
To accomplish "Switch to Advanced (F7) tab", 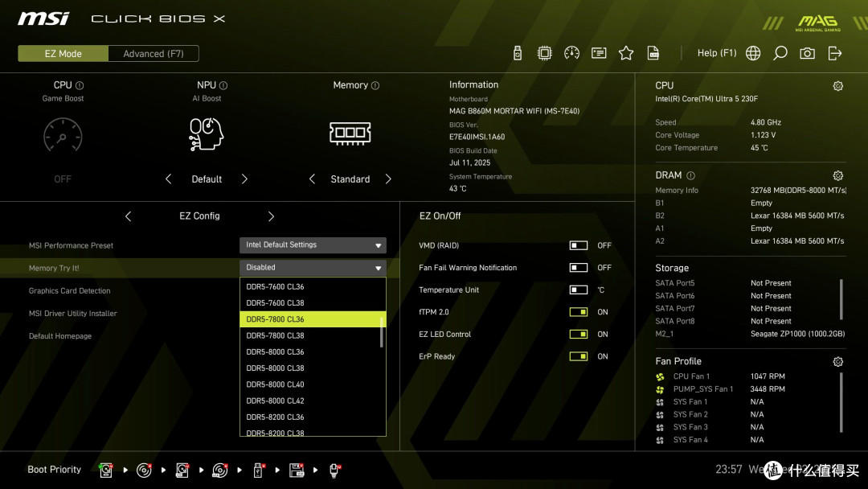I will tap(154, 54).
